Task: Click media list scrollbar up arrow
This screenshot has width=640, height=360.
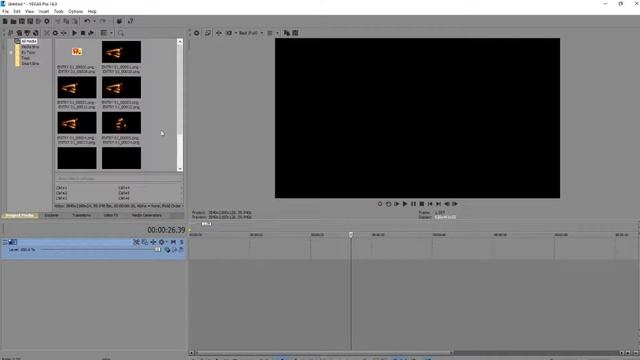Action: 180,42
